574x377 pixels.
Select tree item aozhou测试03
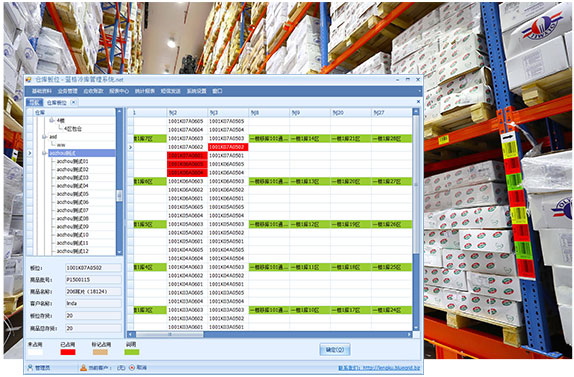pos(72,178)
